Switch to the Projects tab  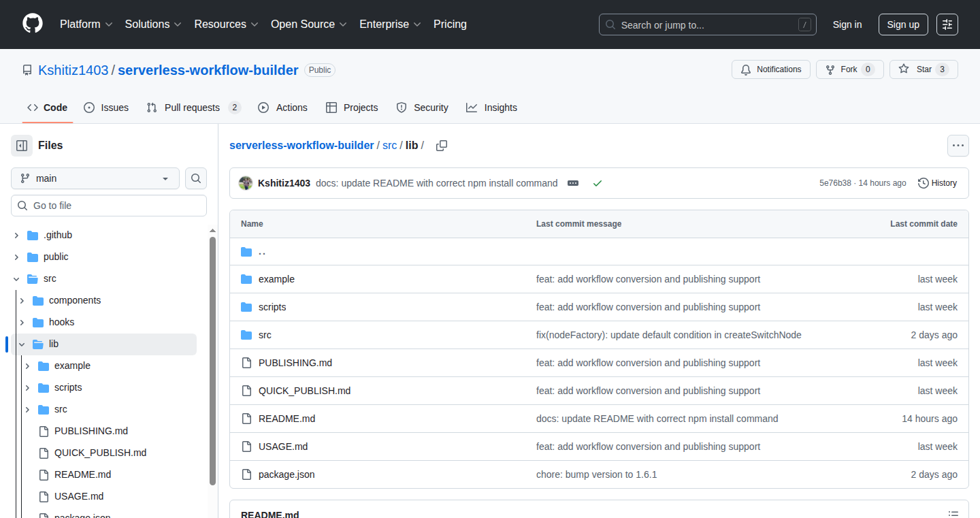(352, 108)
